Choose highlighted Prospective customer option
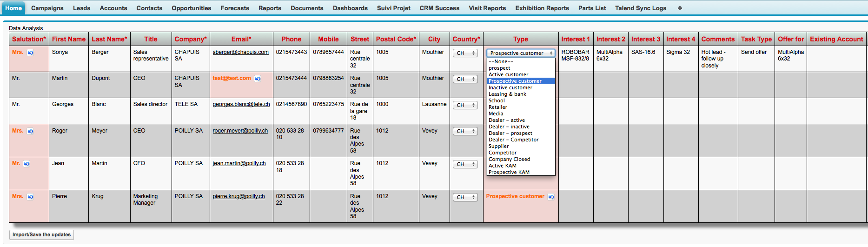The image size is (868, 247). click(521, 81)
